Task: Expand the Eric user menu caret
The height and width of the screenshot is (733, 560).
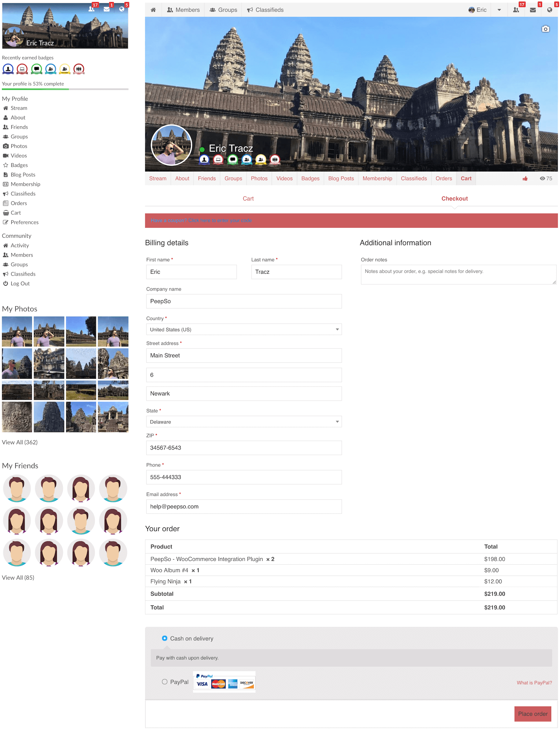Action: pos(499,10)
